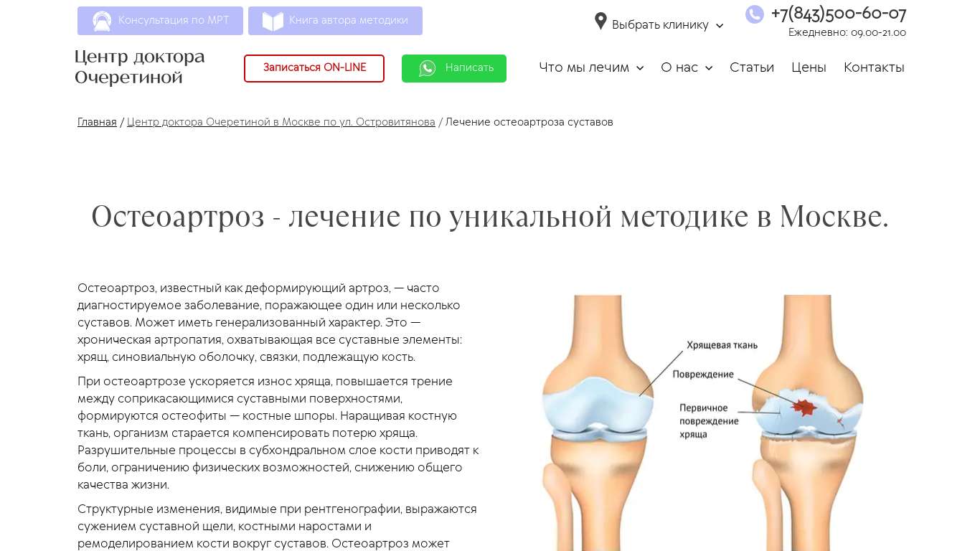Click the Записаться ON-LINE button
Image resolution: width=980 pixels, height=551 pixels.
(314, 68)
